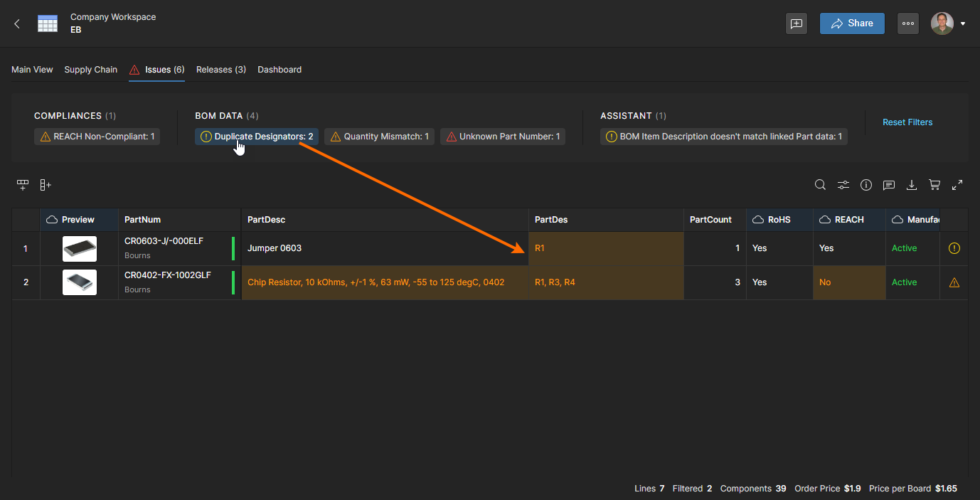Toggle the REACH Non-Compliant filter

coord(97,137)
